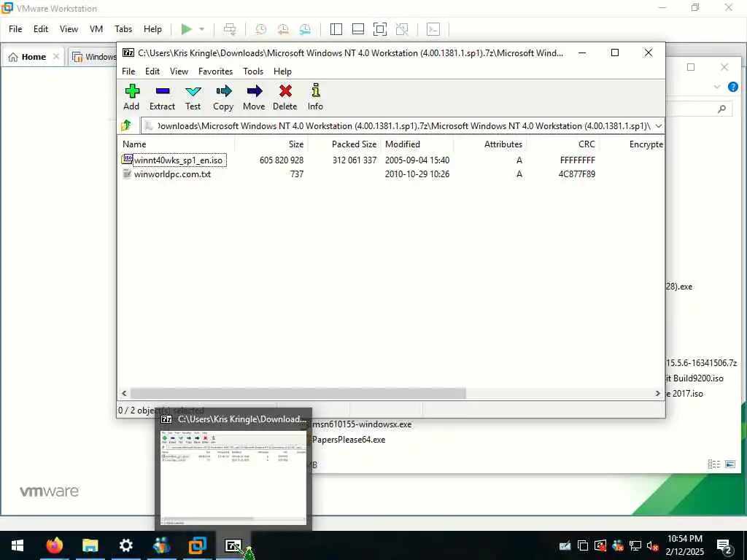Screen dimensions: 747x560
Task: Close the VMware Home tab
Action: (56, 57)
